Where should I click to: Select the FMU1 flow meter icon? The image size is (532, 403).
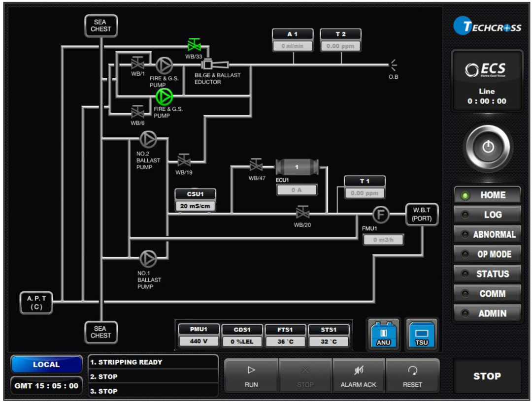pyautogui.click(x=380, y=214)
